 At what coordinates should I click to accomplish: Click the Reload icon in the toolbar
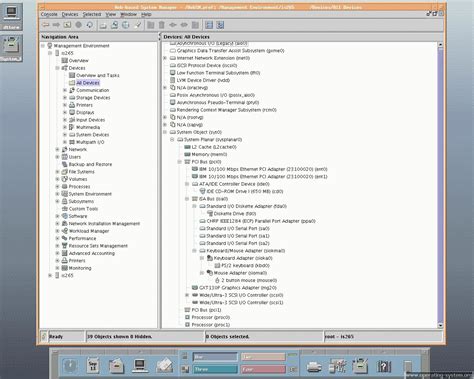[x=90, y=25]
